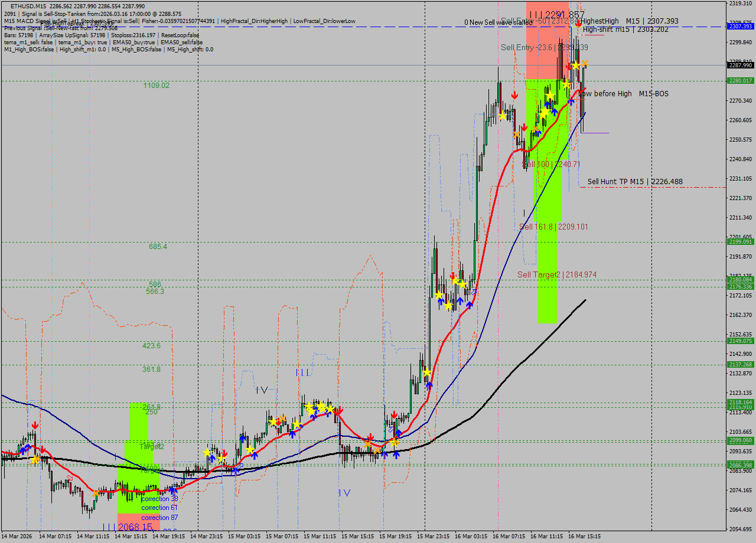
Task: Click the orange X marker near current price
Action: [x=585, y=63]
